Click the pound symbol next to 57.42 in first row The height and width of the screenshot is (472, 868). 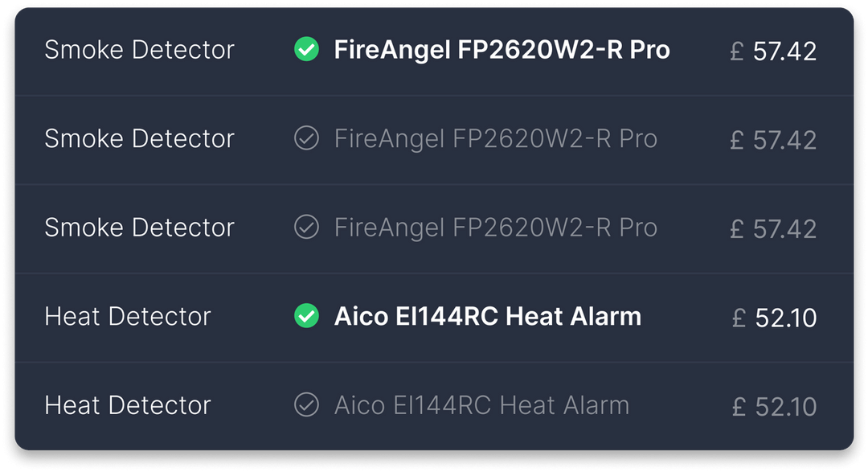pyautogui.click(x=735, y=50)
